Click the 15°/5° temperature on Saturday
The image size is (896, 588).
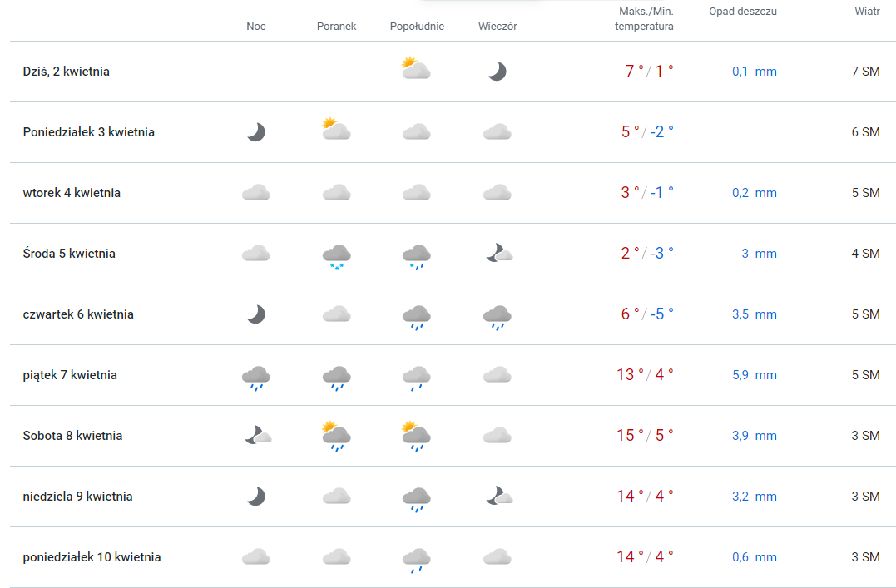pos(645,436)
